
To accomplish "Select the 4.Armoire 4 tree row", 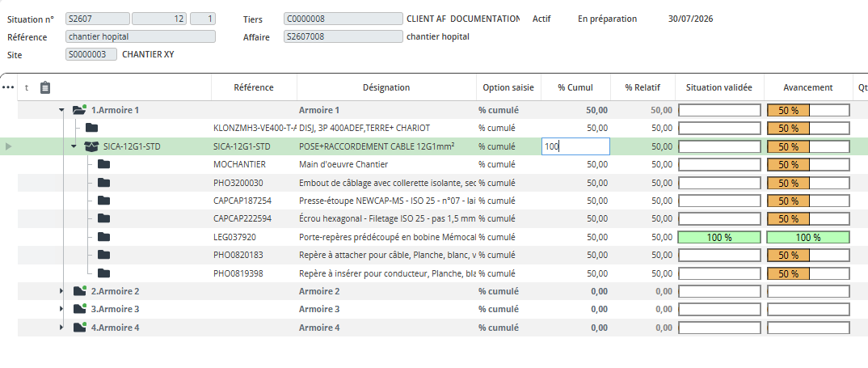I will pyautogui.click(x=115, y=328).
